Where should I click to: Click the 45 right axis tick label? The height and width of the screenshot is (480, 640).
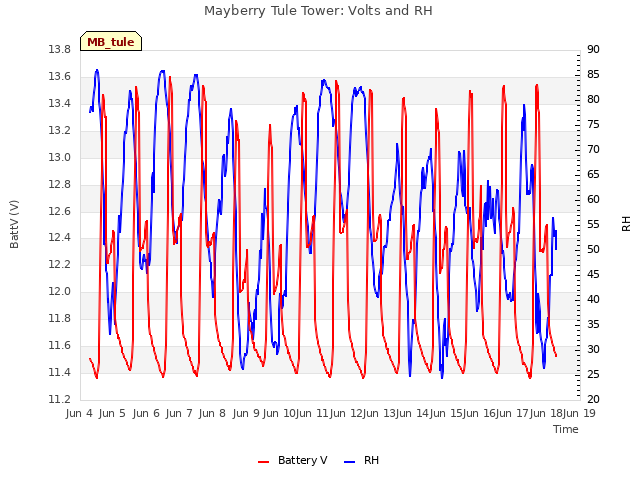593,274
